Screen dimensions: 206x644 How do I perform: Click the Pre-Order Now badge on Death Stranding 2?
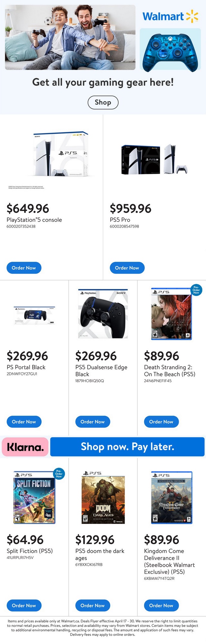point(196,290)
